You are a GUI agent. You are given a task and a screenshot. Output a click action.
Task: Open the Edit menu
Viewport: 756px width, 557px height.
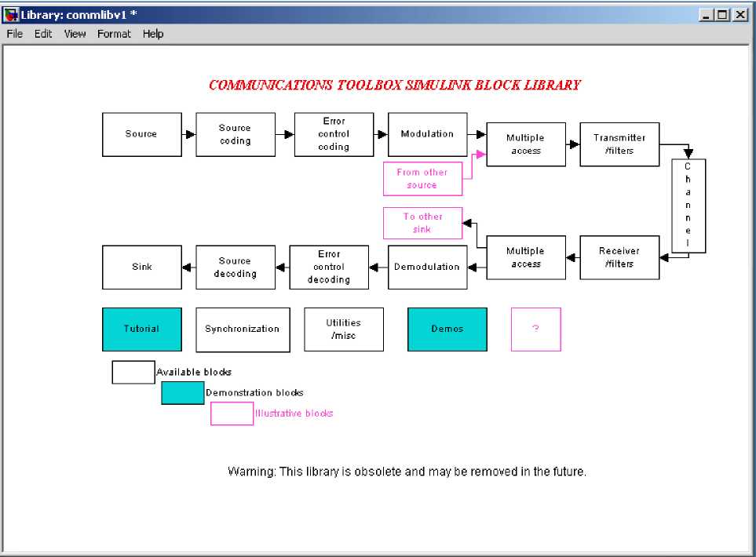coord(43,34)
